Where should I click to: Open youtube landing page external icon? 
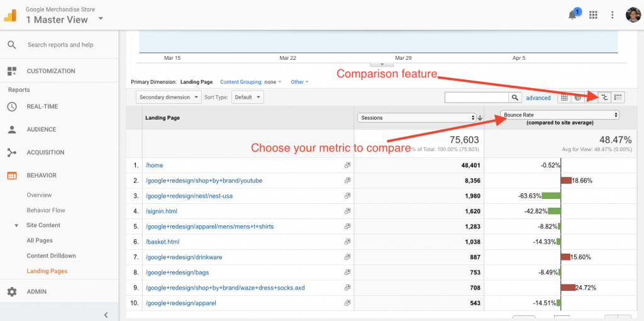coord(347,181)
